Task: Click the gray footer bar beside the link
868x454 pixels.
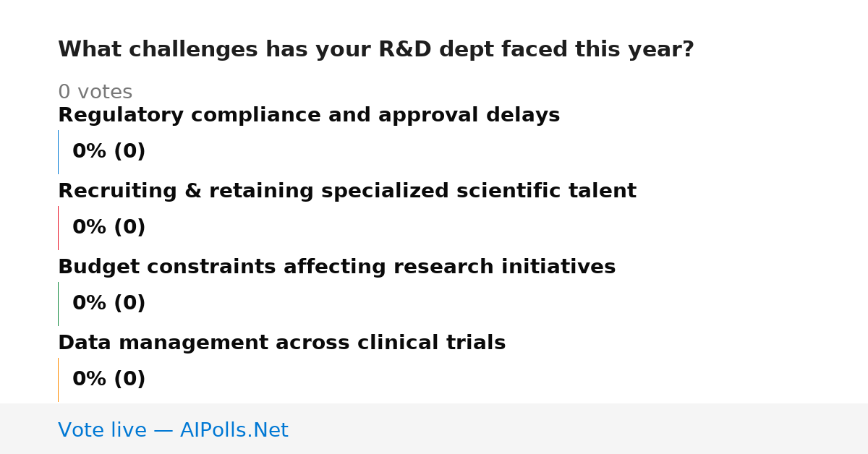Action: (579, 429)
